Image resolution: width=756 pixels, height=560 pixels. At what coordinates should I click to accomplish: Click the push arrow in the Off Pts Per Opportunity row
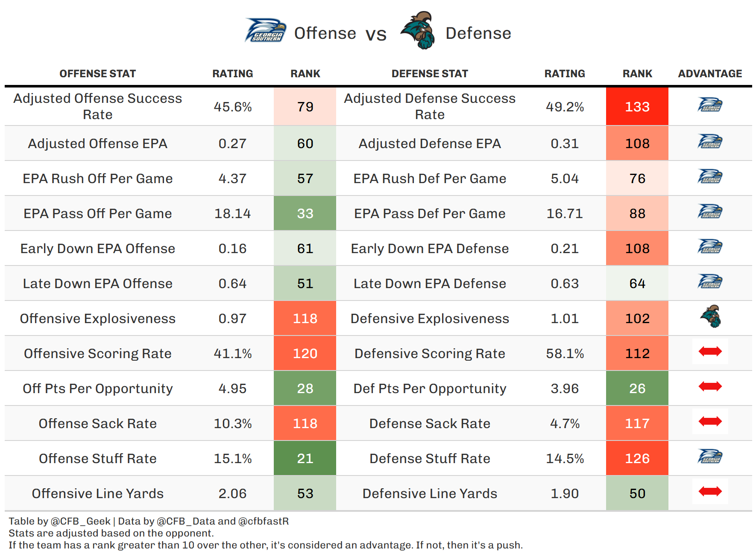pos(710,387)
